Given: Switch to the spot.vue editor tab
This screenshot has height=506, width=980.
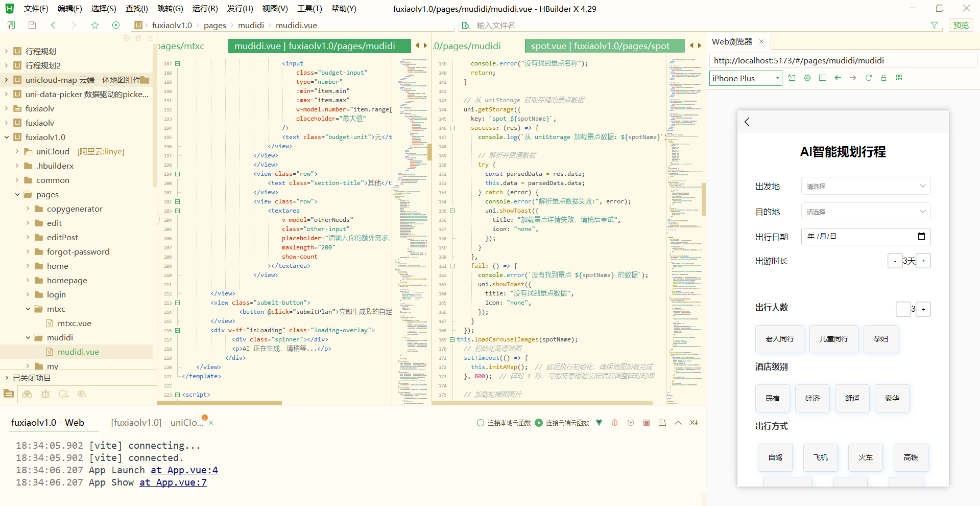Looking at the screenshot, I should coord(604,46).
